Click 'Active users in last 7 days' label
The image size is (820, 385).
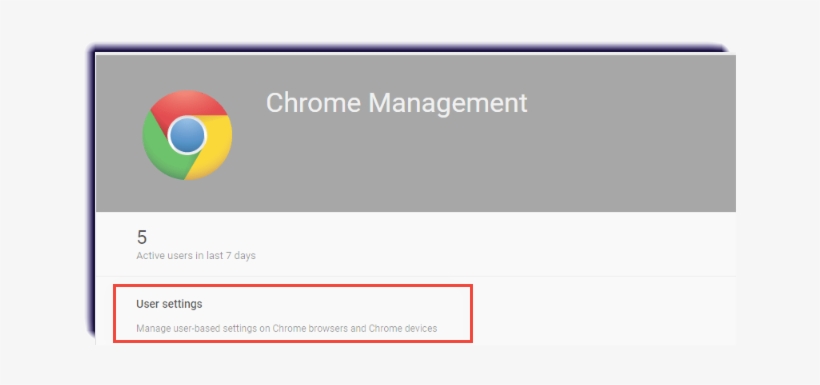point(196,256)
